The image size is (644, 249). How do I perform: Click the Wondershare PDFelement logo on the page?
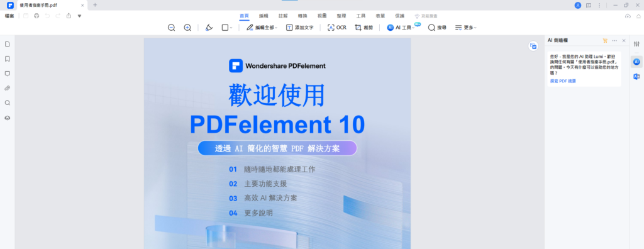277,66
